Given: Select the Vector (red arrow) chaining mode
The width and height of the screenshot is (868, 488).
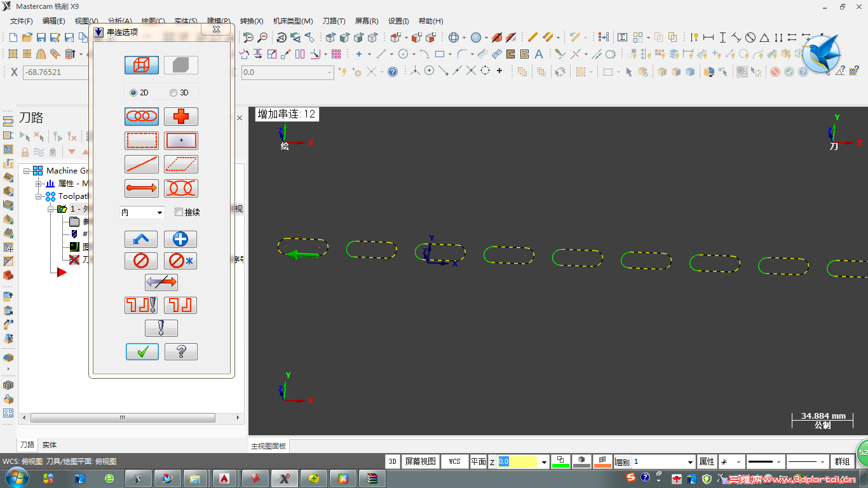Looking at the screenshot, I should pyautogui.click(x=142, y=188).
